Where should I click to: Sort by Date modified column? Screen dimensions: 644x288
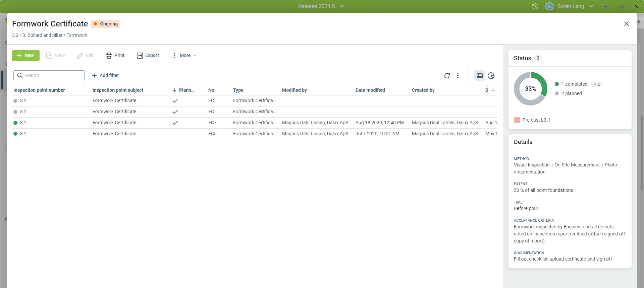(370, 90)
